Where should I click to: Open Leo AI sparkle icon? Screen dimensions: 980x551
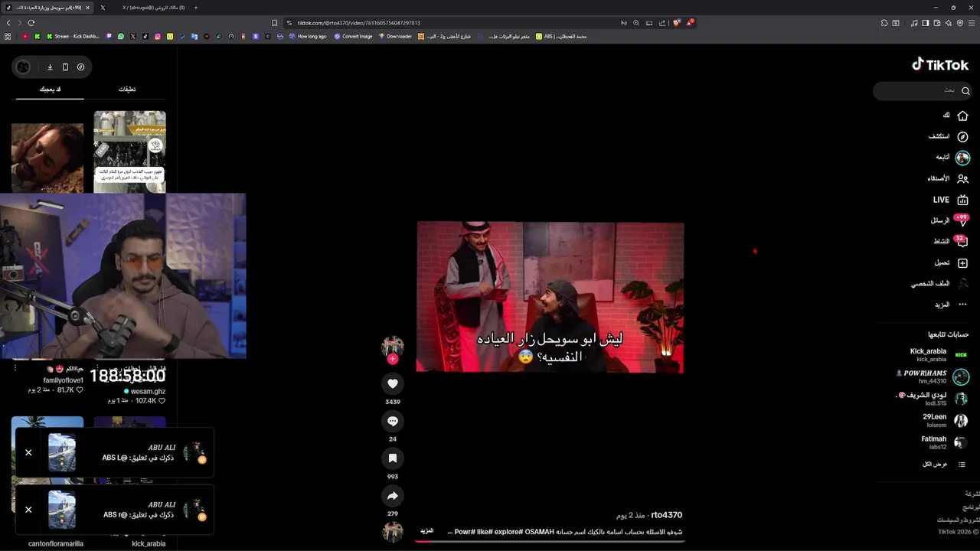[x=948, y=23]
